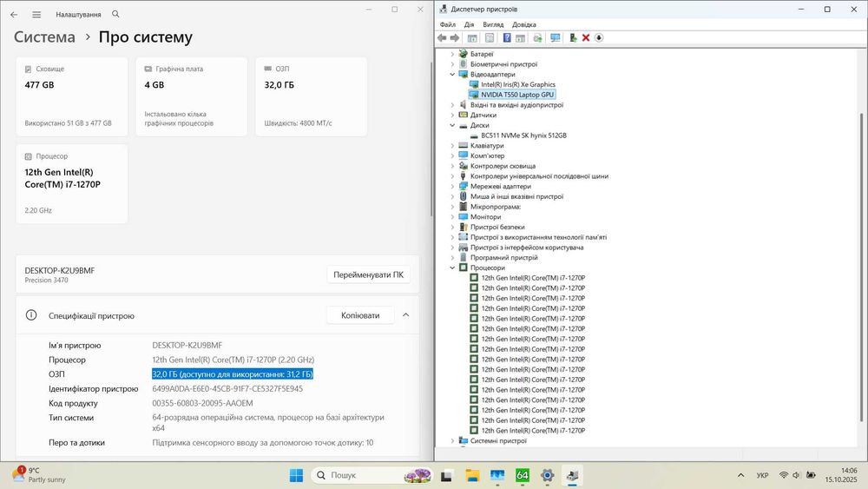Click the device name DESKTOP-K2U9BMF in specifications
This screenshot has height=489, width=868.
click(x=187, y=345)
